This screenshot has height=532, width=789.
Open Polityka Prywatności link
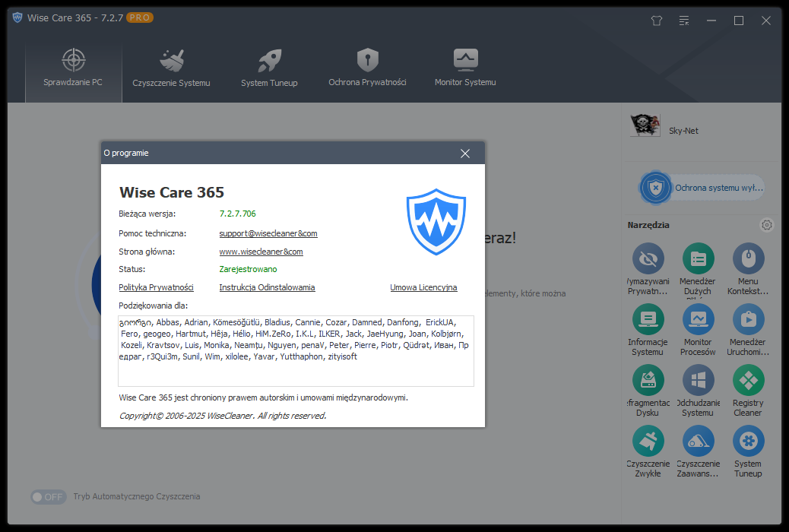click(156, 287)
